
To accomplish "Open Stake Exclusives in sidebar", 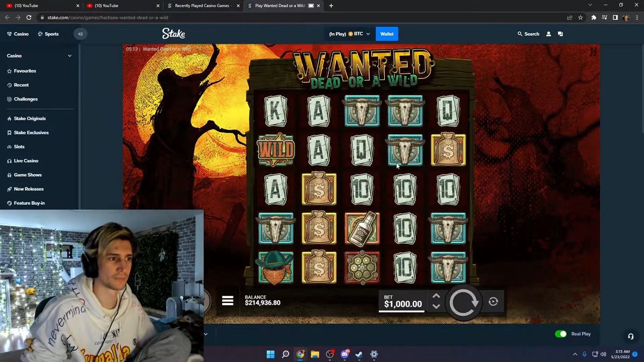I will coord(28,133).
